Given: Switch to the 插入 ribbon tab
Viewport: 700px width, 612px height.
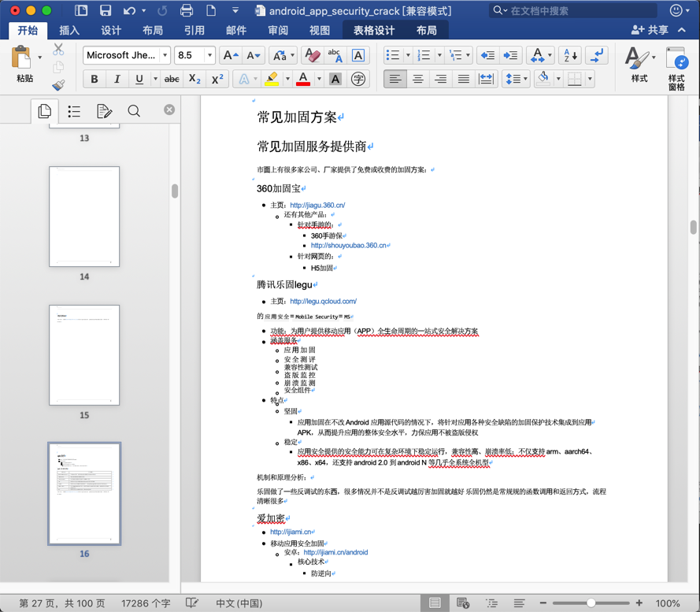Looking at the screenshot, I should (x=69, y=30).
